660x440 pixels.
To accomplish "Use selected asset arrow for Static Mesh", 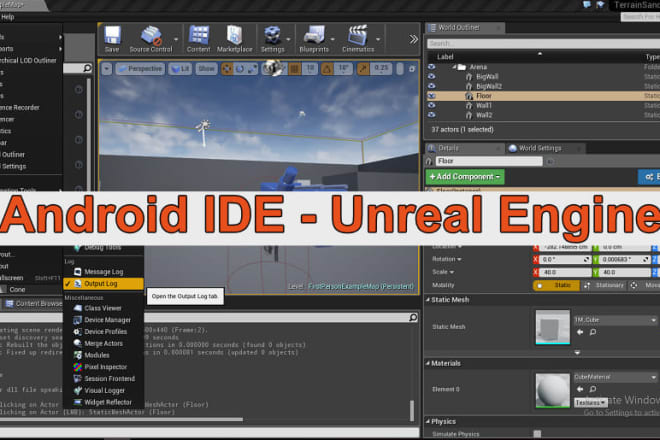I will coord(580,332).
